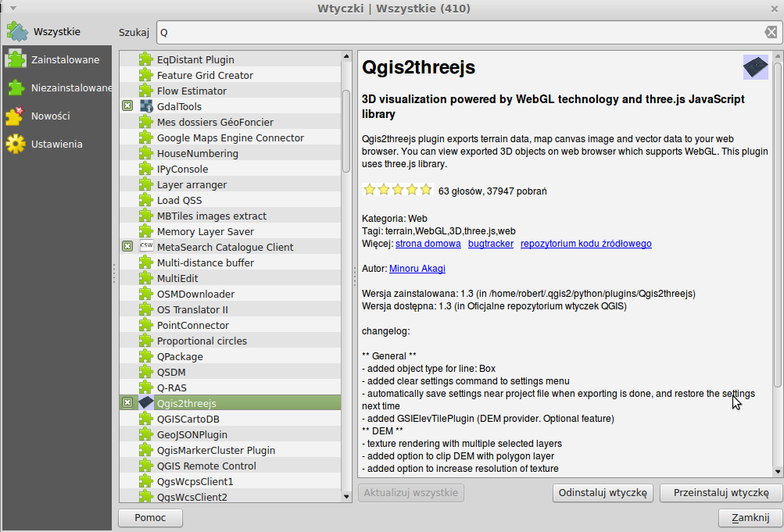The height and width of the screenshot is (532, 784).
Task: Toggle the GdalTools plugin checkbox
Action: pos(127,106)
